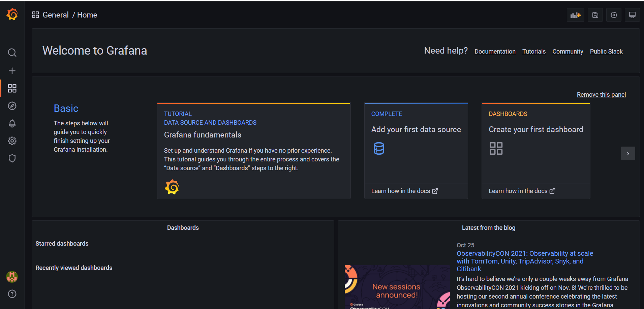Open Learn how in the docs for data source
Image resolution: width=644 pixels, height=309 pixels.
pyautogui.click(x=404, y=191)
